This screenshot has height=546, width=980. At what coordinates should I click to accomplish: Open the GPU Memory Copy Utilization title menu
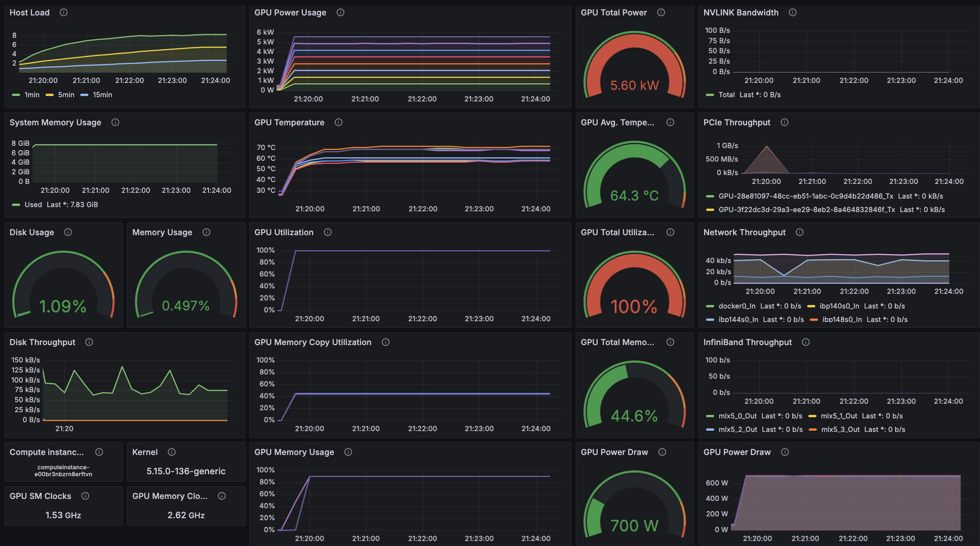[313, 342]
